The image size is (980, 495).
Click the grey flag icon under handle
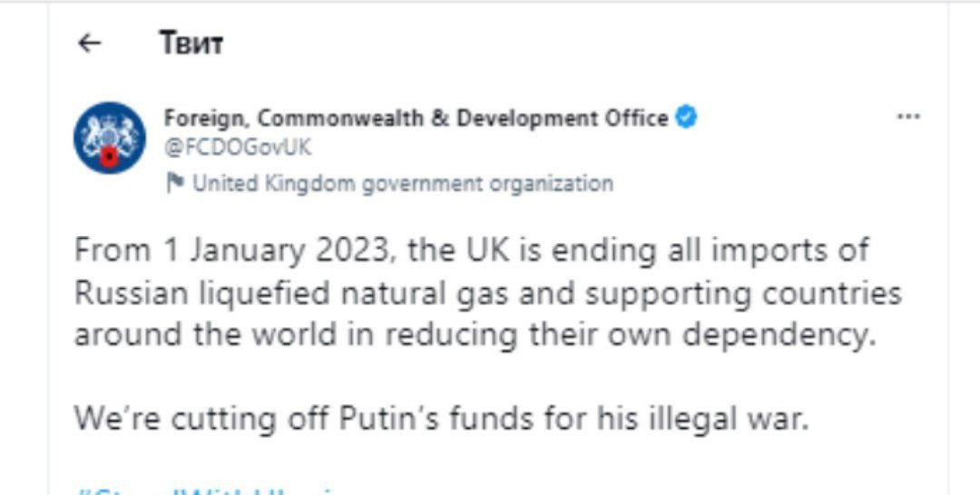click(x=175, y=183)
